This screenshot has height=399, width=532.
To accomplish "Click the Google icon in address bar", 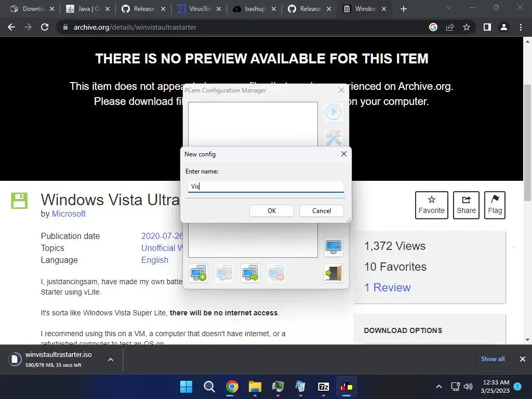I will point(433,27).
